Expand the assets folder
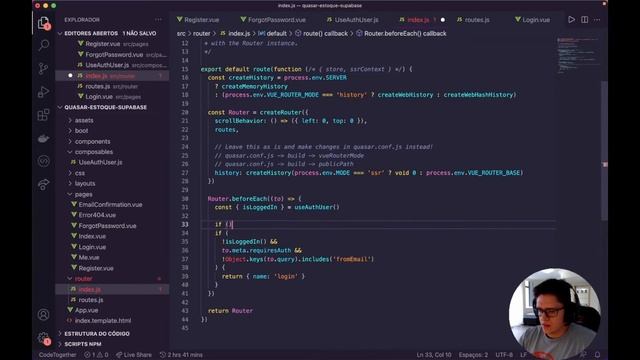The height and width of the screenshot is (360, 640). [x=84, y=120]
